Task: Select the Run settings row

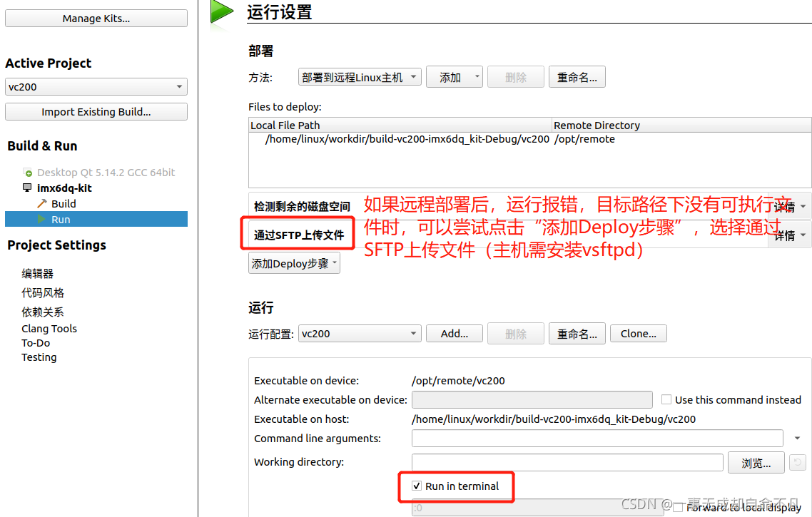Action: click(x=96, y=220)
